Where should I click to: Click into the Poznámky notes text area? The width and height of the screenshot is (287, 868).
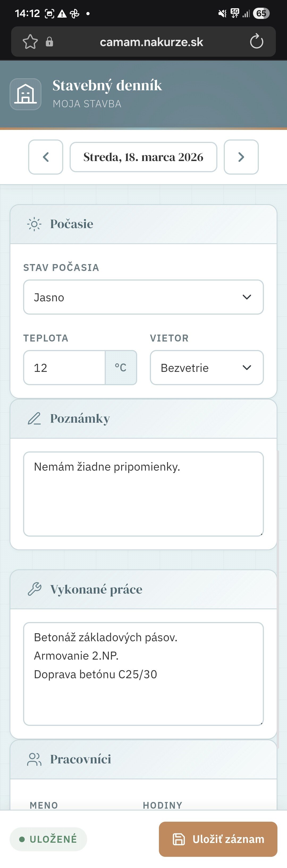pos(143,494)
